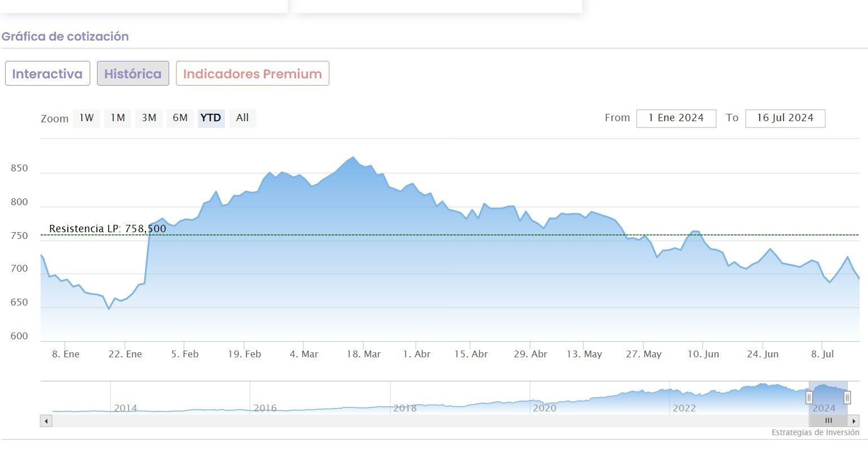Viewport: 868px width, 452px height.
Task: Click the selected 2024 range in the navigator
Action: 828,398
